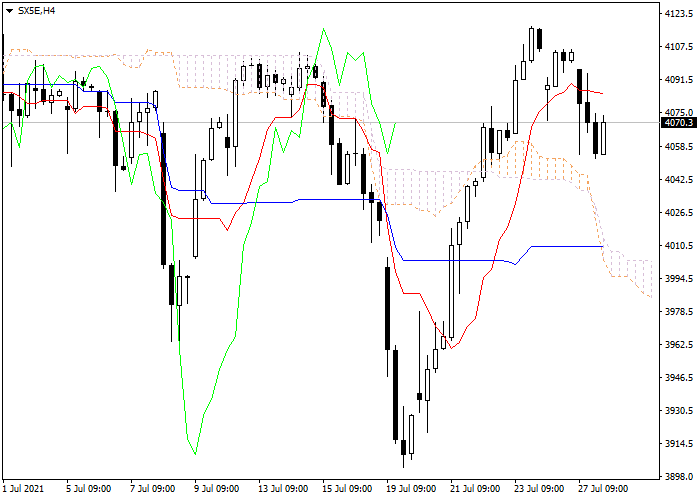Click the 1 Jul 2021 date label
This screenshot has height=500, width=700.
pyautogui.click(x=24, y=488)
